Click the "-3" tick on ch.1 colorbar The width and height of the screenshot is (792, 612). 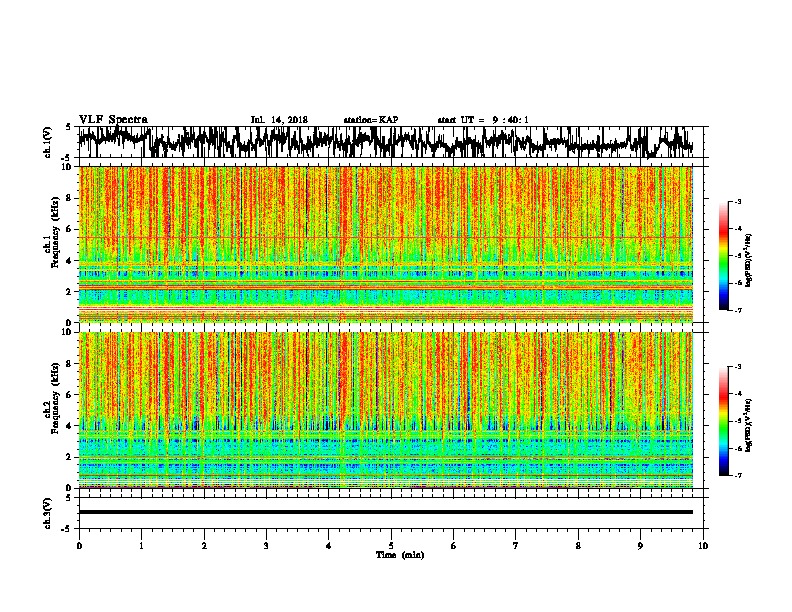pos(737,201)
